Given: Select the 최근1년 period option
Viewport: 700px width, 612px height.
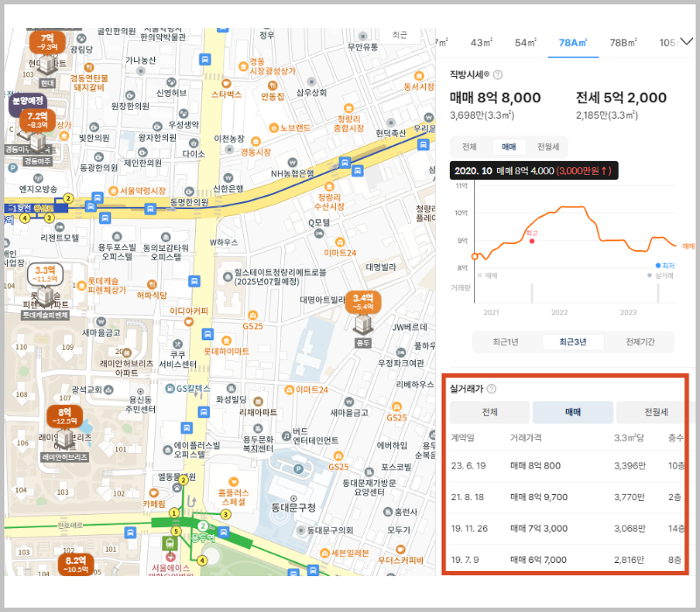Looking at the screenshot, I should [x=506, y=341].
